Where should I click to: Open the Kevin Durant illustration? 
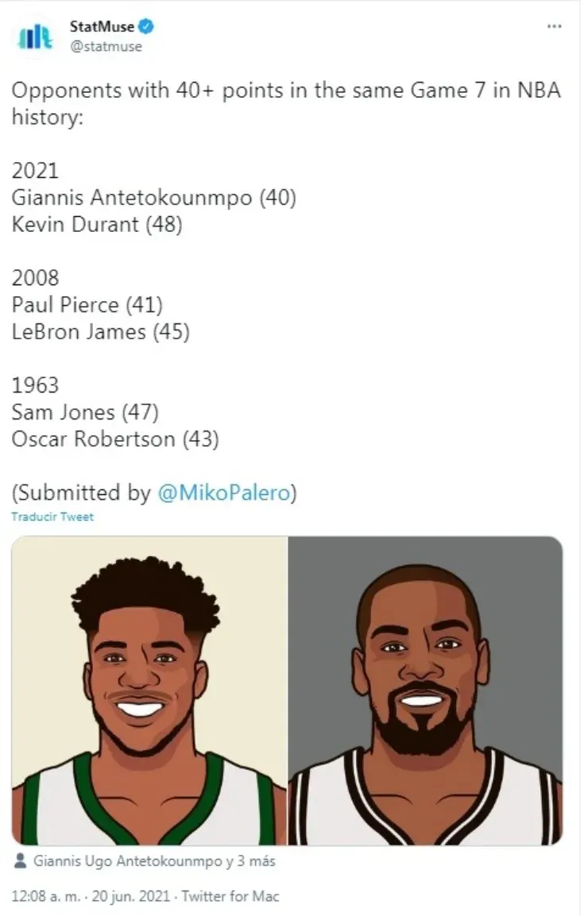(425, 690)
